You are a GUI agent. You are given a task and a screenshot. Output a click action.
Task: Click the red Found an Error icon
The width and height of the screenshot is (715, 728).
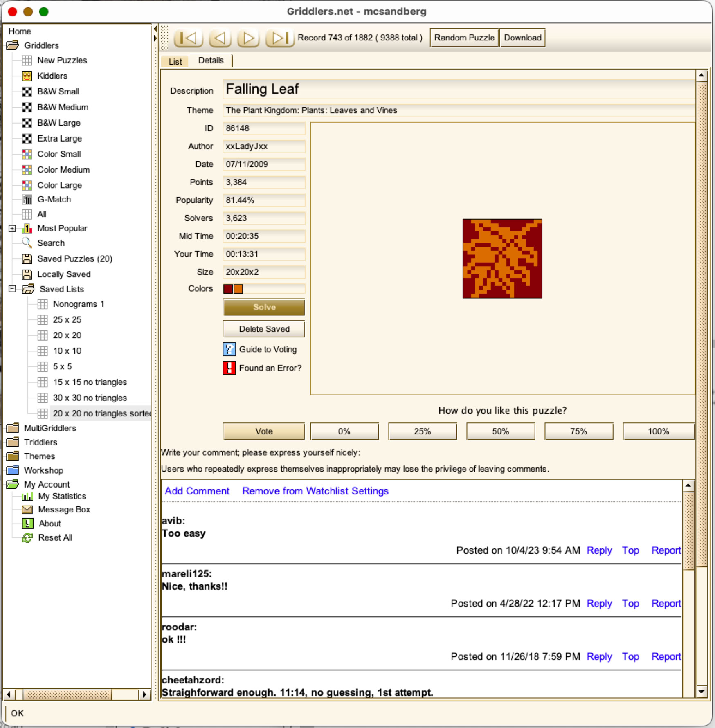coord(229,368)
